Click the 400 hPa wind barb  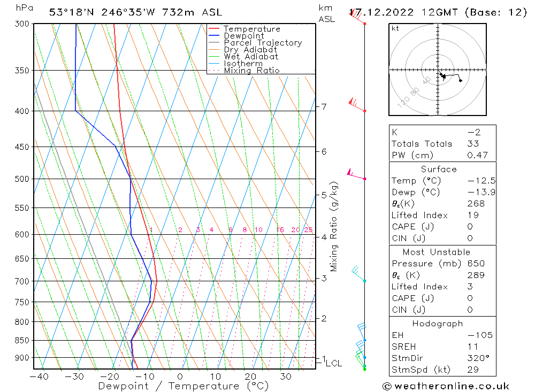coord(357,105)
